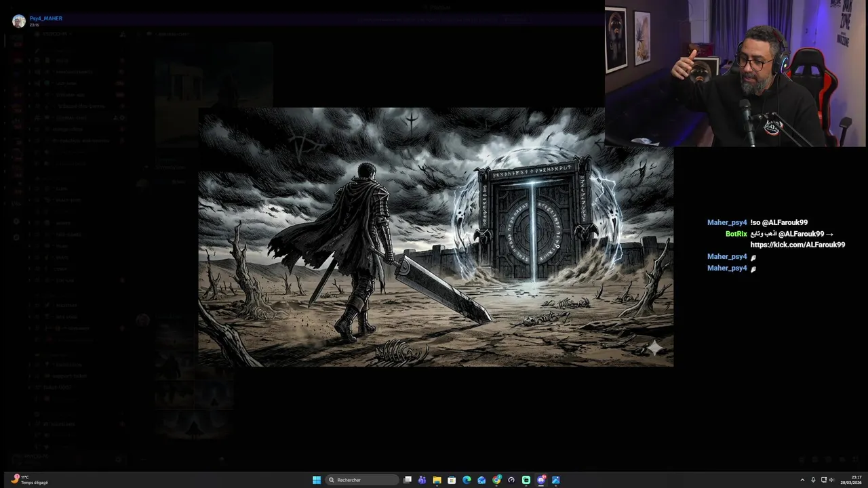This screenshot has width=868, height=488.
Task: Open the green chat app in the taskbar
Action: click(x=526, y=480)
